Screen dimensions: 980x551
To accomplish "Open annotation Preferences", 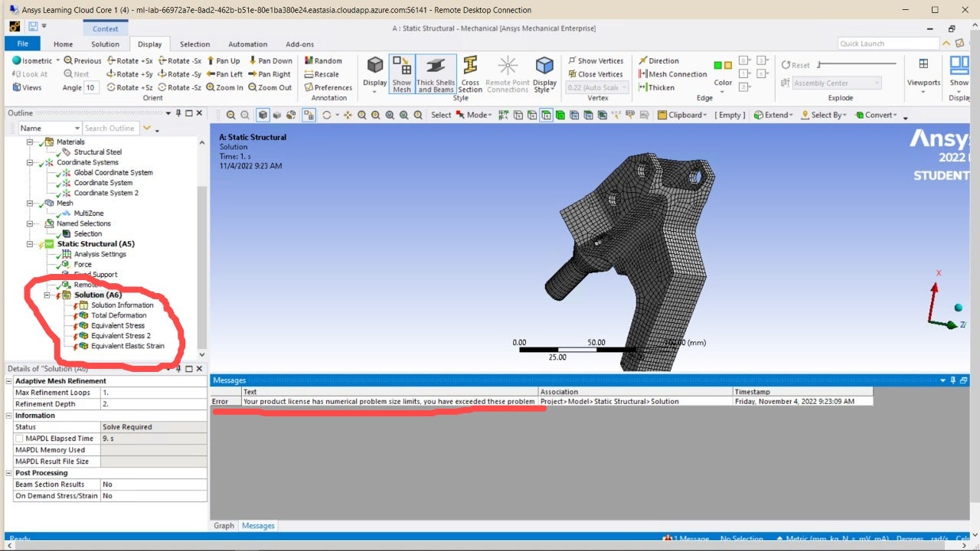I will click(x=328, y=87).
